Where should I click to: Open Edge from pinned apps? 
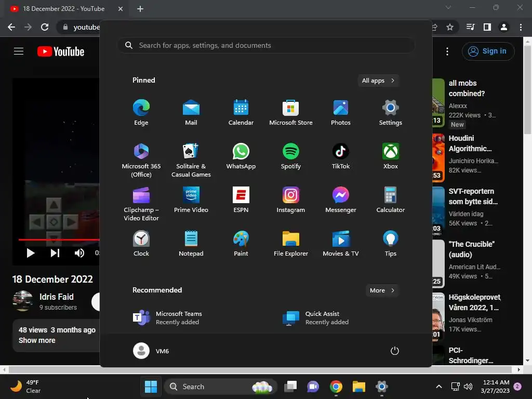tap(141, 113)
